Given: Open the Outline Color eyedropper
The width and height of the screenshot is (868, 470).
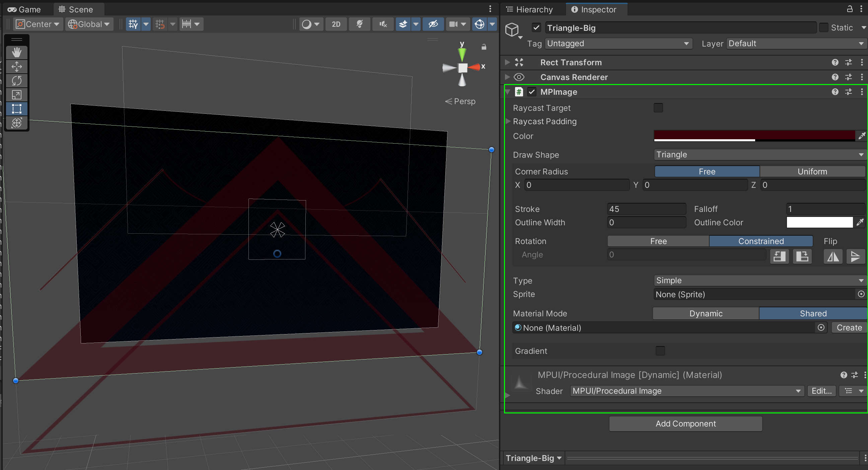Looking at the screenshot, I should pos(860,222).
